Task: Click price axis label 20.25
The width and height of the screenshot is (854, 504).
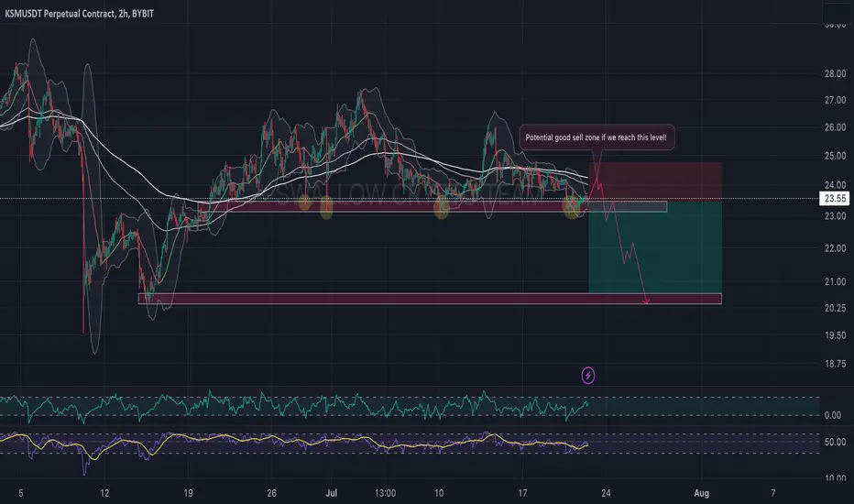Action: [x=835, y=309]
